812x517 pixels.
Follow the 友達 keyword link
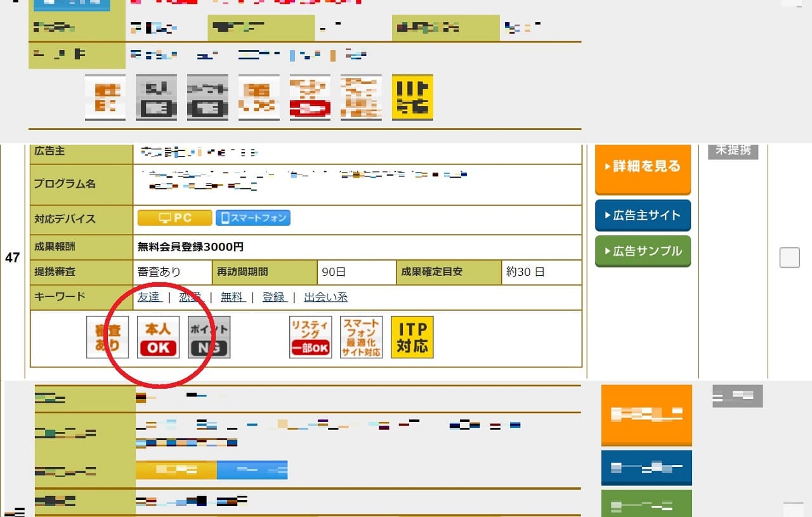pyautogui.click(x=149, y=297)
